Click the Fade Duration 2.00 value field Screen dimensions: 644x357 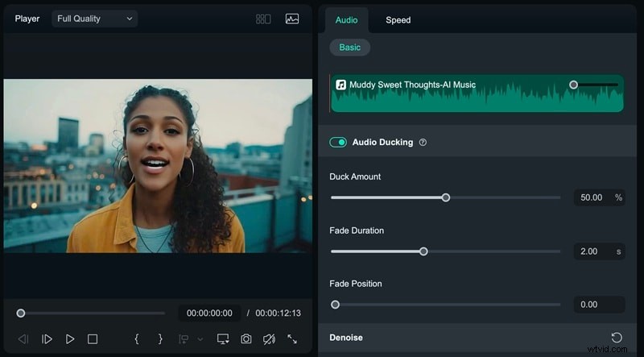pyautogui.click(x=599, y=251)
